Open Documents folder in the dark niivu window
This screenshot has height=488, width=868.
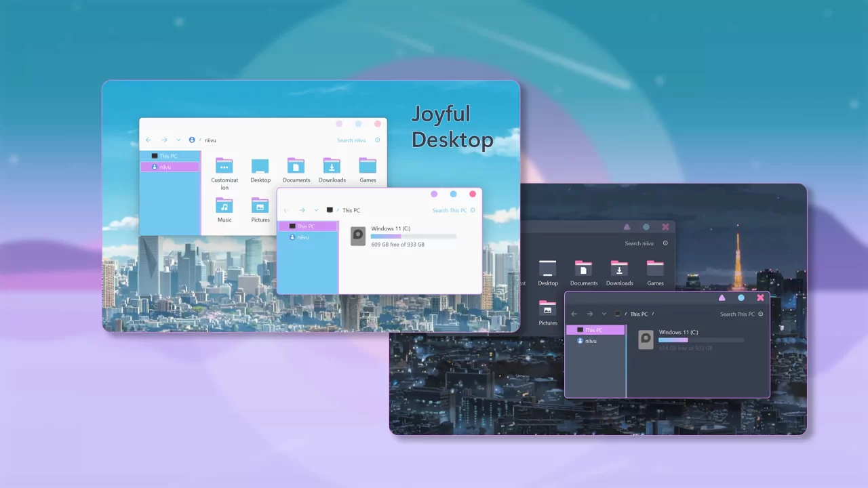[x=584, y=273]
